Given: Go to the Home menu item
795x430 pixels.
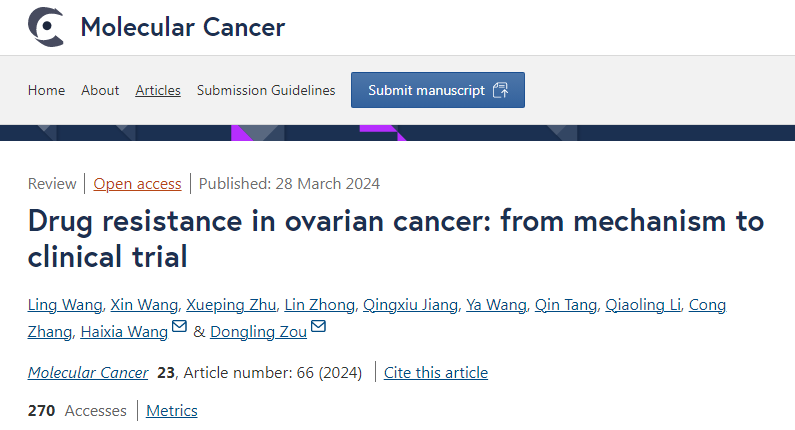Looking at the screenshot, I should point(46,90).
